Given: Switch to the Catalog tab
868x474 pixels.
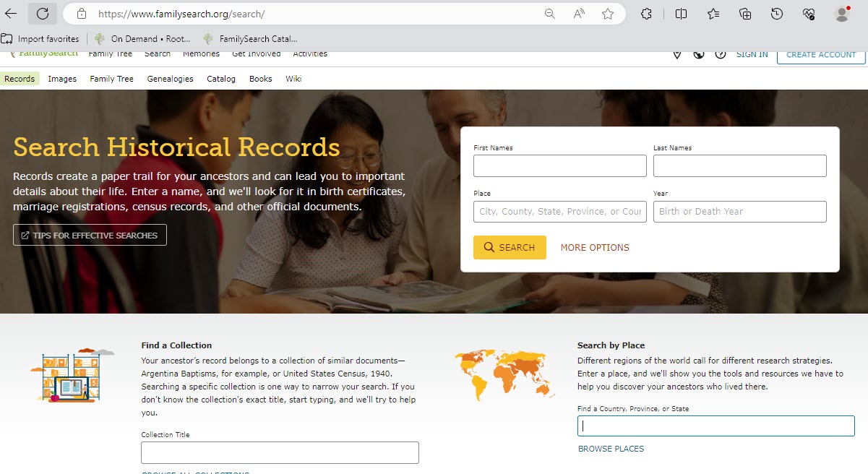Looking at the screenshot, I should 221,79.
